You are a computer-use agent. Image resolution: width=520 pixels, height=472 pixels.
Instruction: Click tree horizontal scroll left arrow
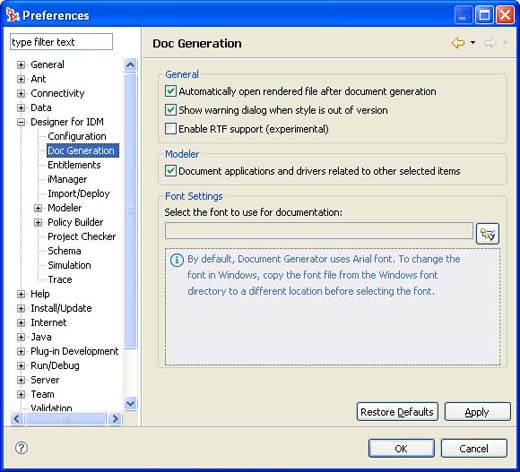(x=17, y=418)
